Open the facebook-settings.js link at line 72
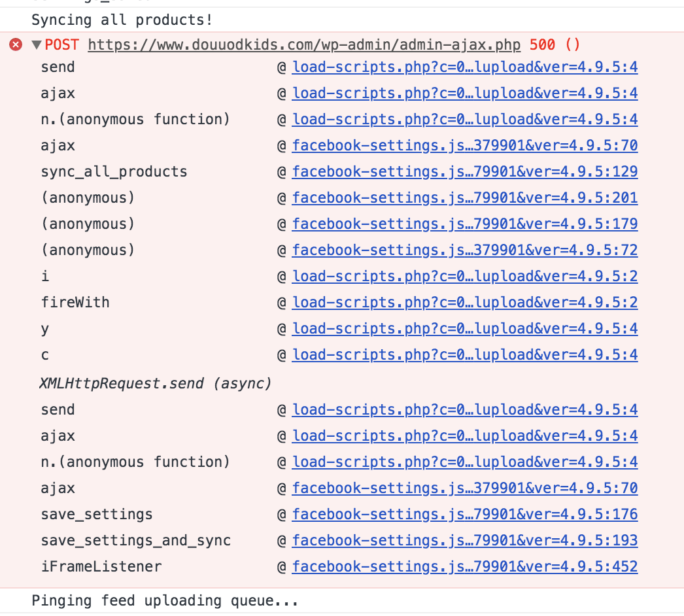 465,250
